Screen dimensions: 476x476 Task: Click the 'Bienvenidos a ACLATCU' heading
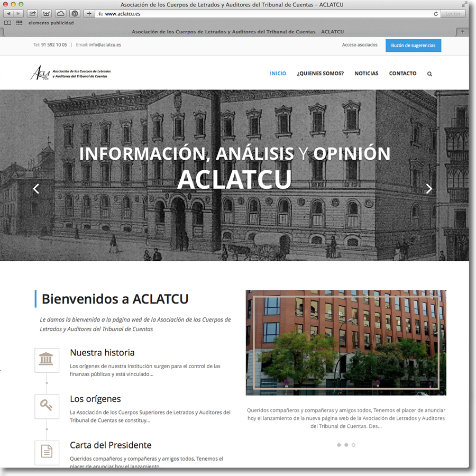pyautogui.click(x=115, y=299)
